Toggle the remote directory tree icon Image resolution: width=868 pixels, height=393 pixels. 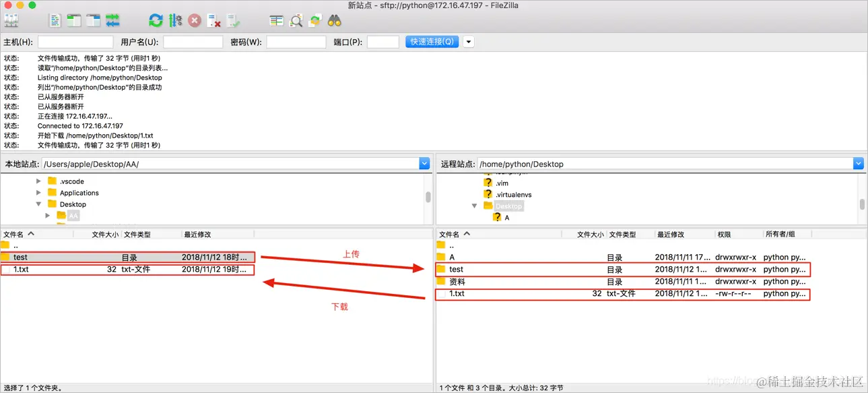[x=93, y=21]
